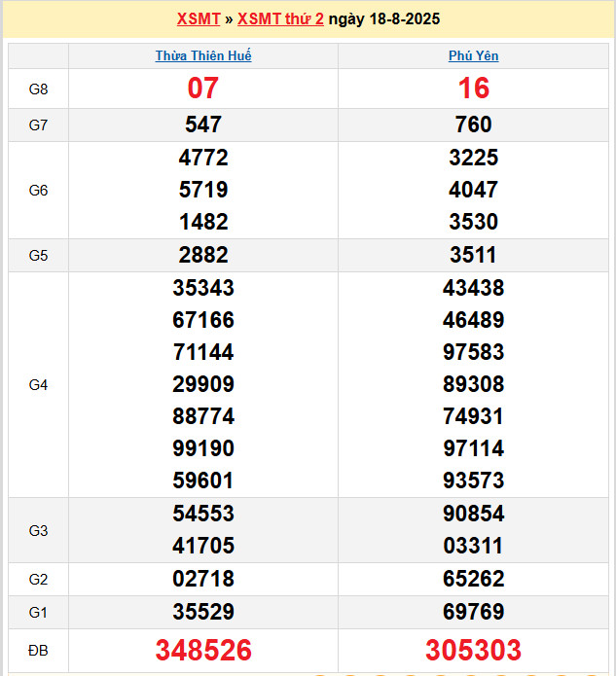This screenshot has width=616, height=676.
Task: Select the G4 row label
Action: coord(38,384)
